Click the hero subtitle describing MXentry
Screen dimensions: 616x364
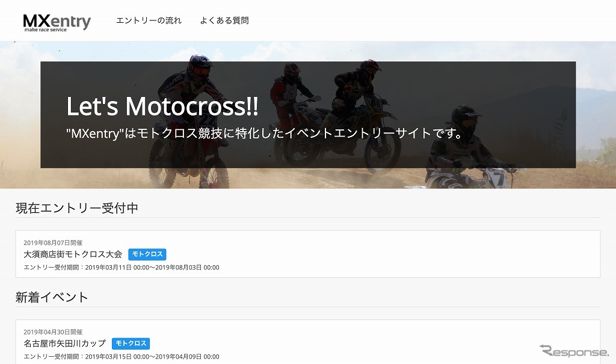[265, 133]
